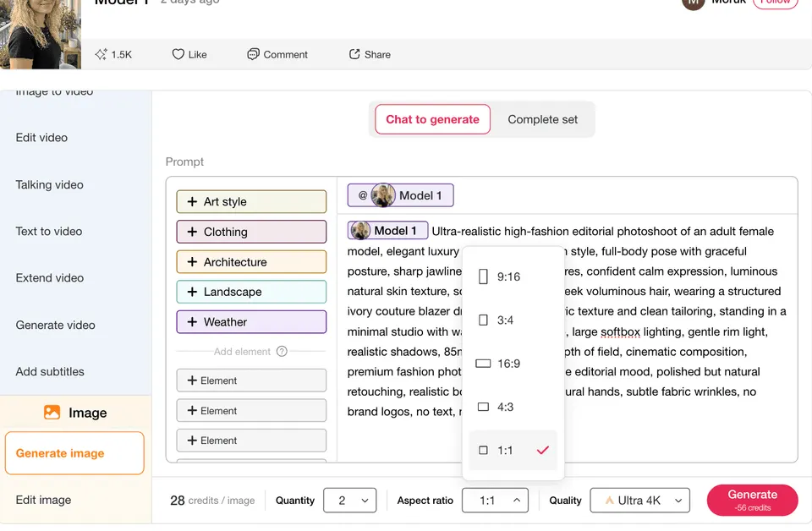812x531 pixels.
Task: Select the Chat to generate tab
Action: point(432,119)
